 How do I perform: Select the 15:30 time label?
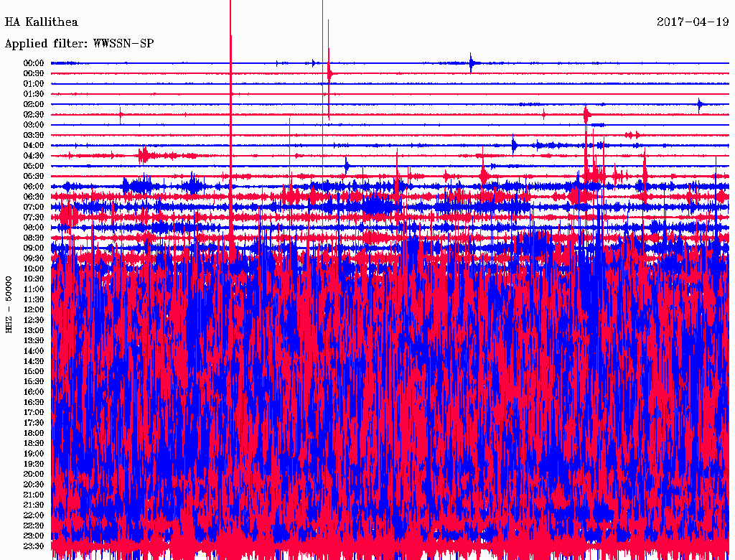pyautogui.click(x=34, y=382)
